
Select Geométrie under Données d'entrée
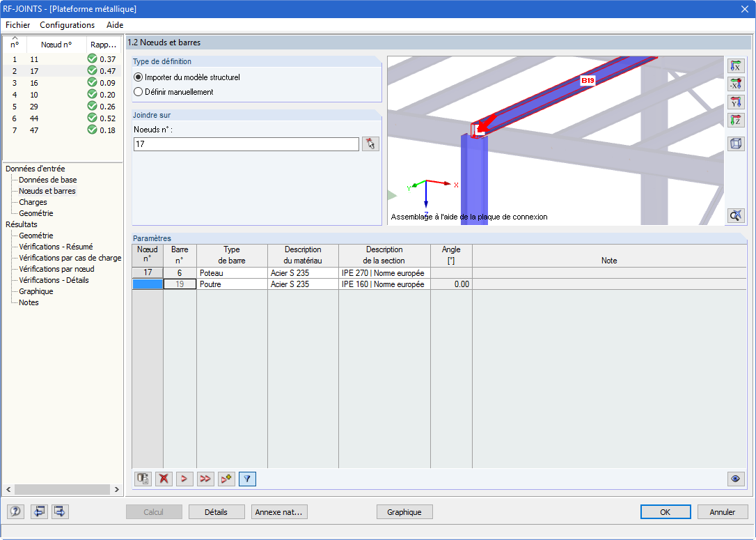(36, 213)
